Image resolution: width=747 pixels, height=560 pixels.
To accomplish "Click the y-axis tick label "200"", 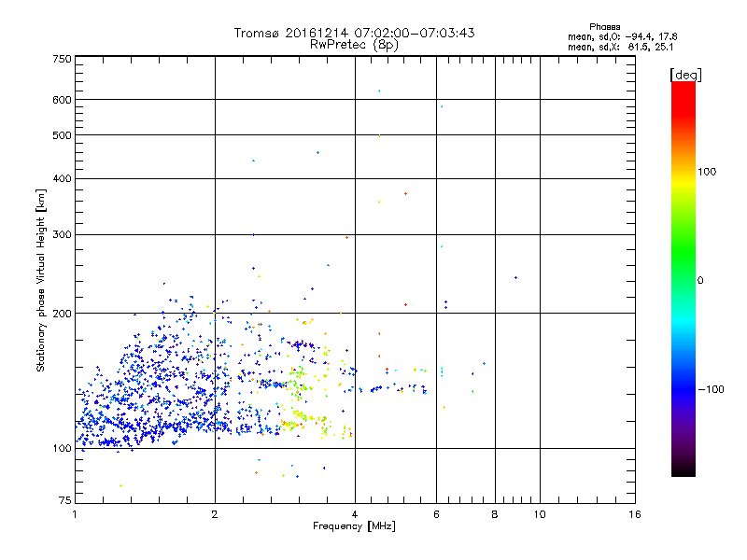I will click(62, 314).
